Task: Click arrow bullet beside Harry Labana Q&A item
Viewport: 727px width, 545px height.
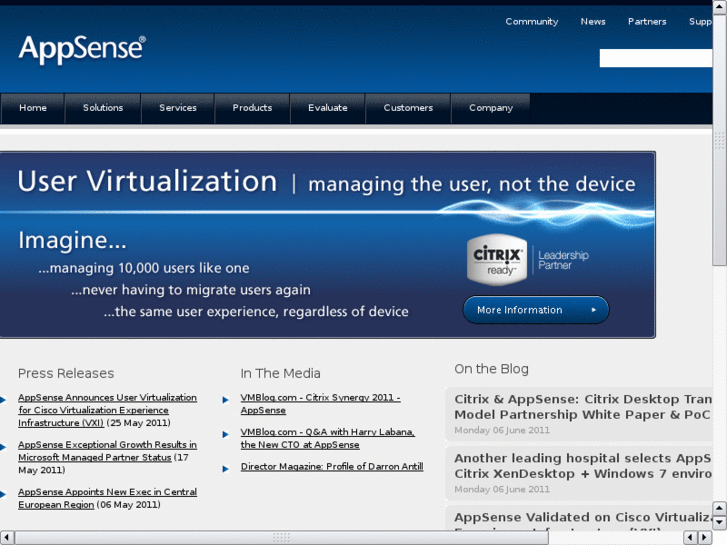Action: tap(226, 433)
